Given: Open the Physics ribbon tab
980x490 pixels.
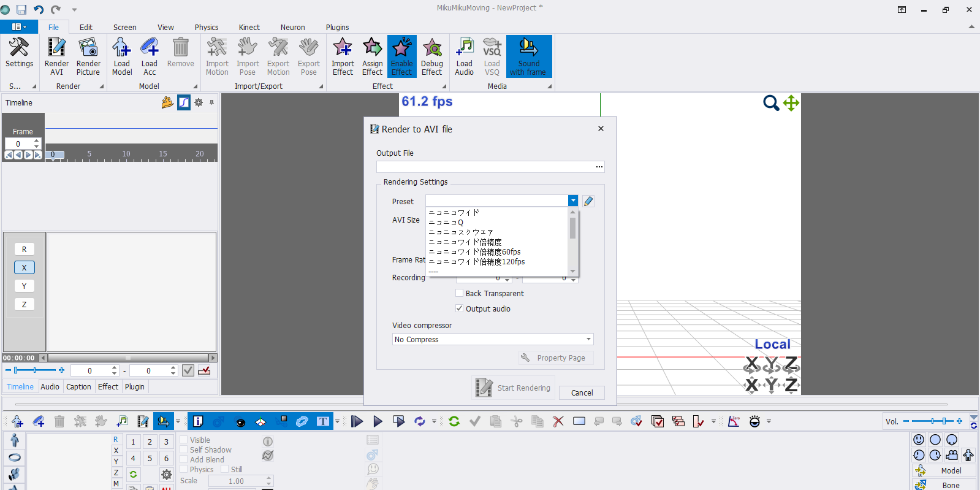Looking at the screenshot, I should [207, 27].
